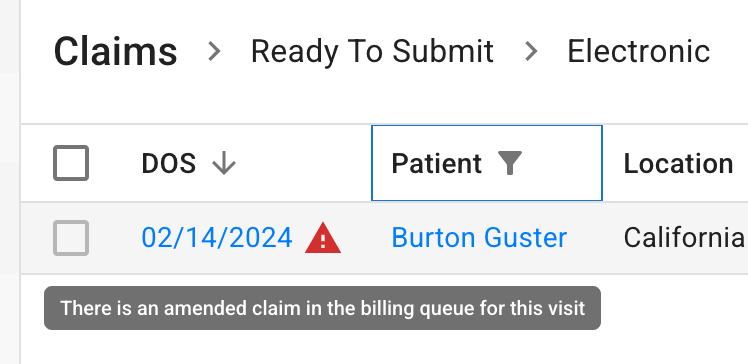
Task: Select the Patient column header cell
Action: (487, 163)
